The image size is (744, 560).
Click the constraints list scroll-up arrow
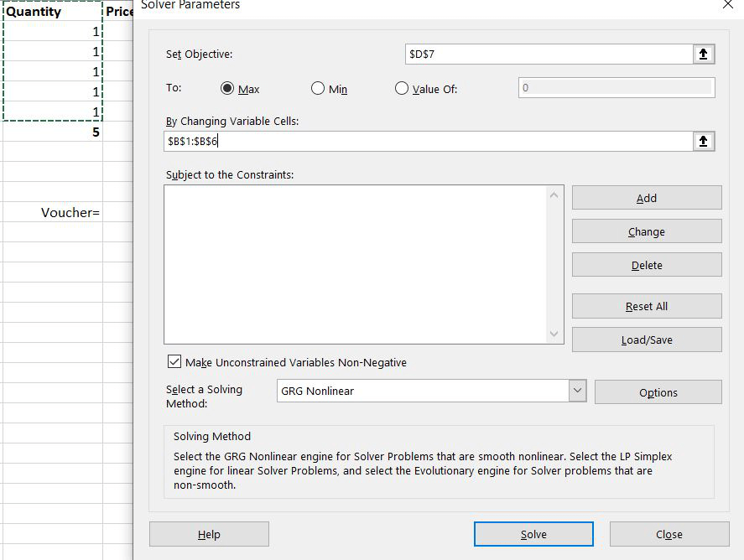tap(553, 195)
